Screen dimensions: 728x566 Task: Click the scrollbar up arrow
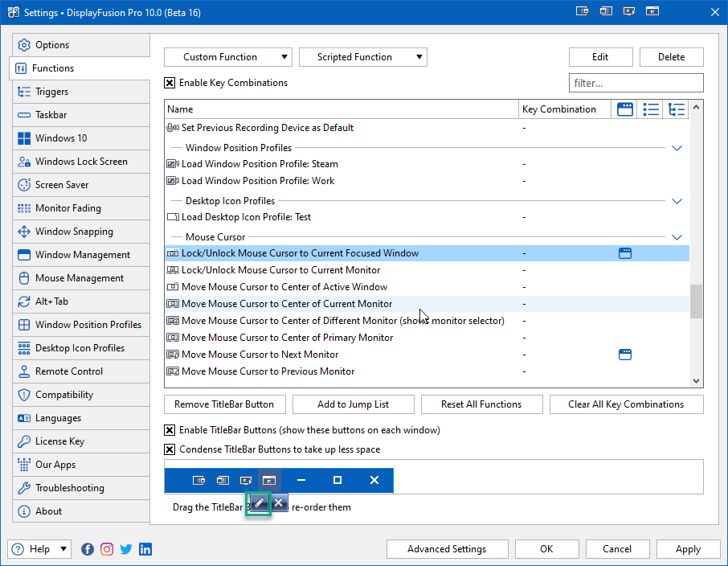696,108
